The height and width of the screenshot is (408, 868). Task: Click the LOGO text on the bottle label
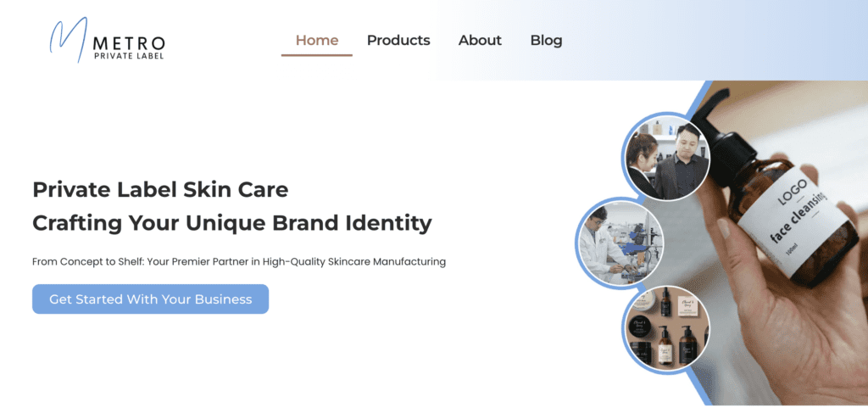793,192
